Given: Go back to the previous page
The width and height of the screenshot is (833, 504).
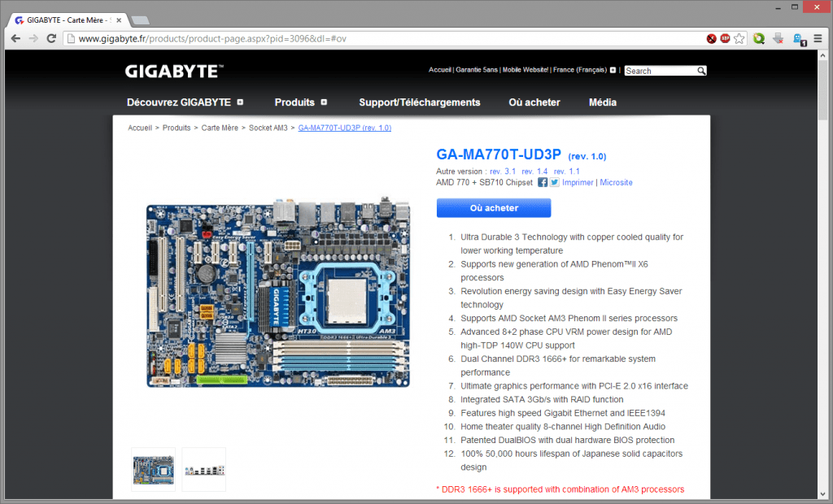Looking at the screenshot, I should pos(16,38).
